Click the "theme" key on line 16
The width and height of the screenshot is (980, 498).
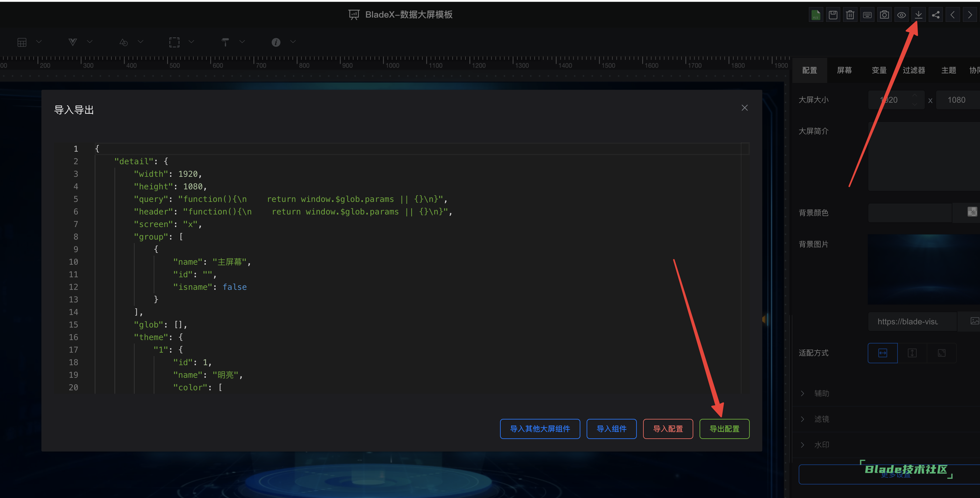(x=151, y=337)
